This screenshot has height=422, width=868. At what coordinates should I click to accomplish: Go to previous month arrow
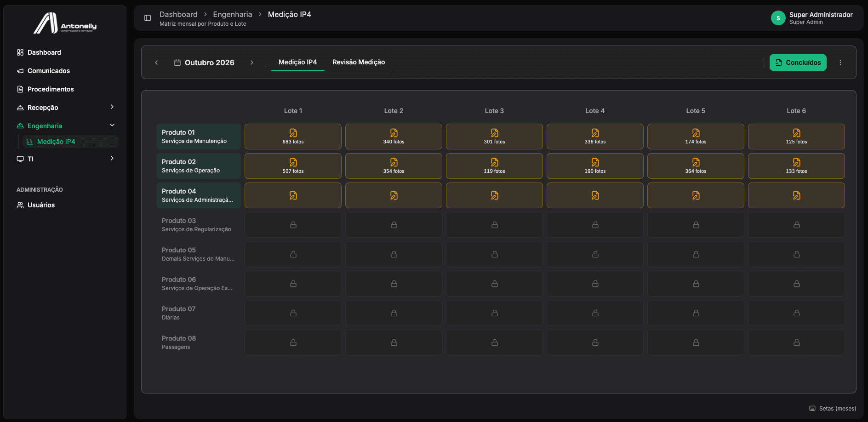pos(156,63)
